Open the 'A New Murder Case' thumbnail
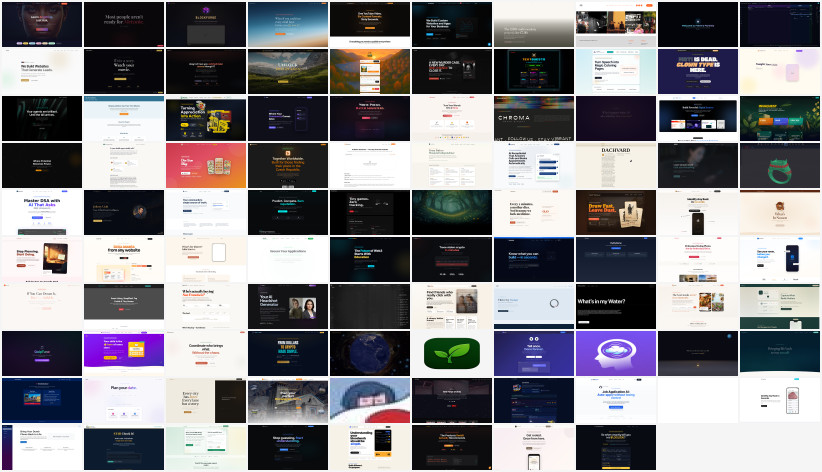The image size is (822, 472). point(452,72)
